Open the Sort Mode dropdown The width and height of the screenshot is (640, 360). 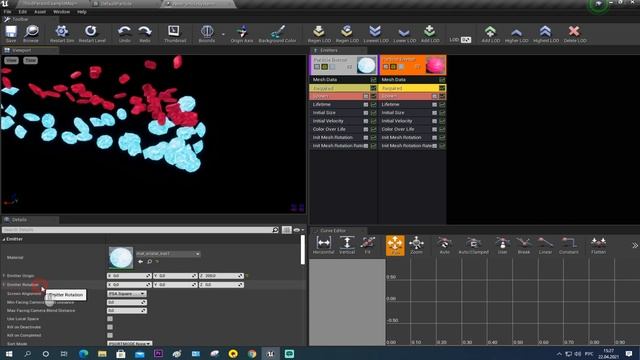tap(129, 344)
